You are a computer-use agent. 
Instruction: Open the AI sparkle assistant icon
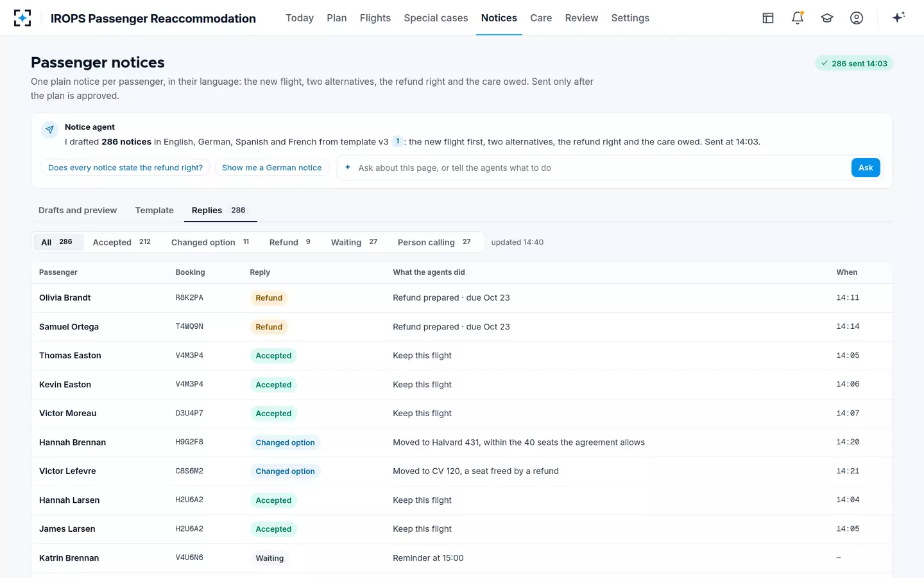click(x=898, y=17)
